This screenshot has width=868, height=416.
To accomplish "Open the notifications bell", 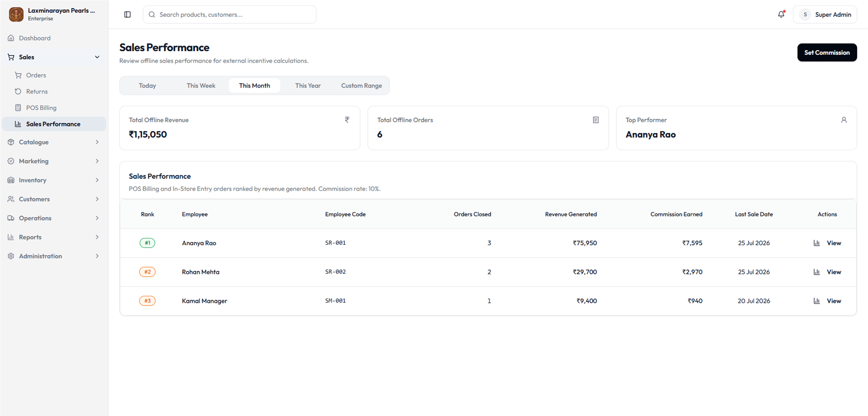I will tap(781, 15).
